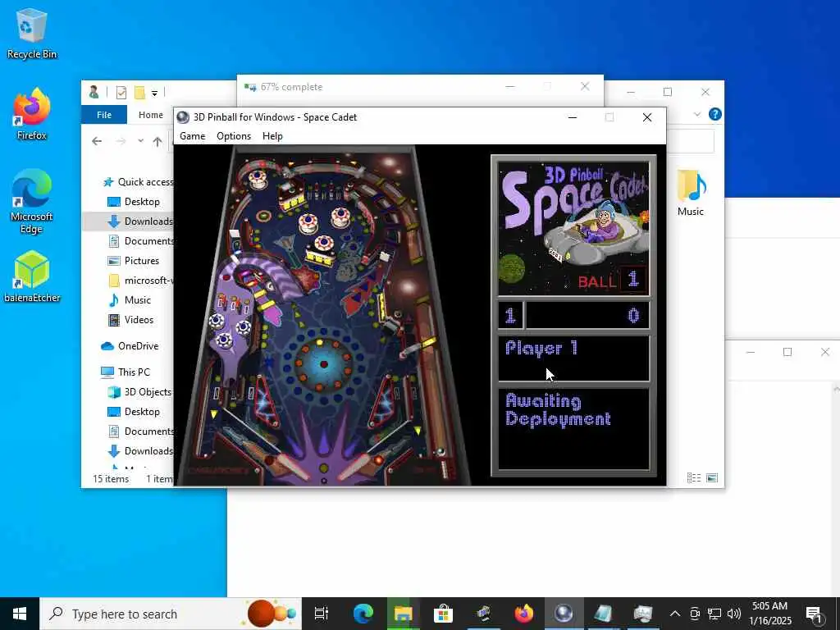Screen dimensions: 840x630
Task: Select Documents under This PC
Action: (x=140, y=431)
